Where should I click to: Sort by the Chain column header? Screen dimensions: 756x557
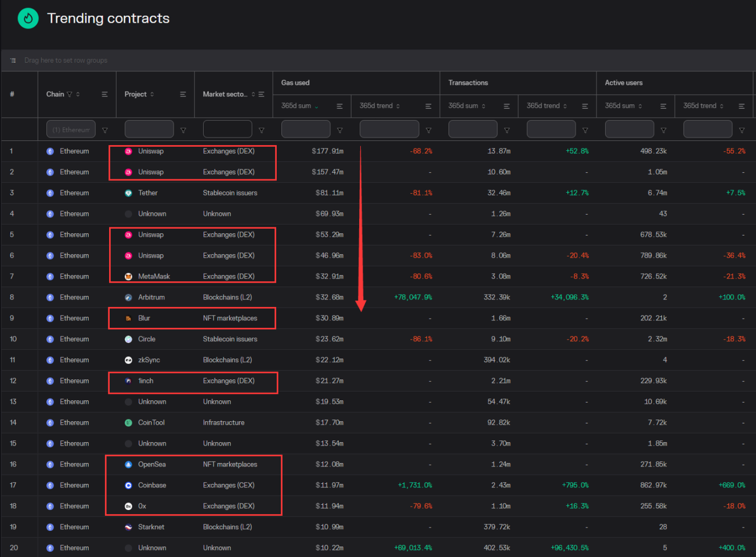click(55, 94)
